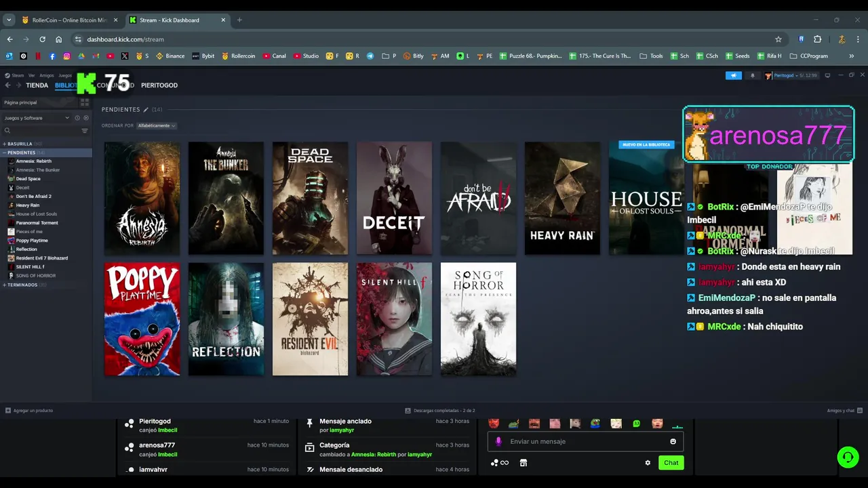
Task: Open the Netflix bookmark icon
Action: tap(38, 56)
